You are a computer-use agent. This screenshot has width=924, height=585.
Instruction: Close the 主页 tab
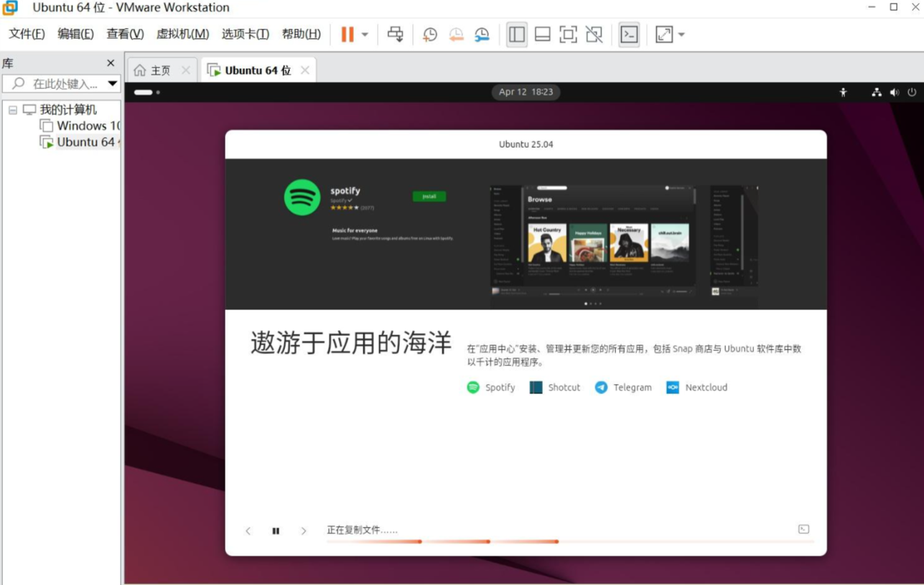(186, 70)
